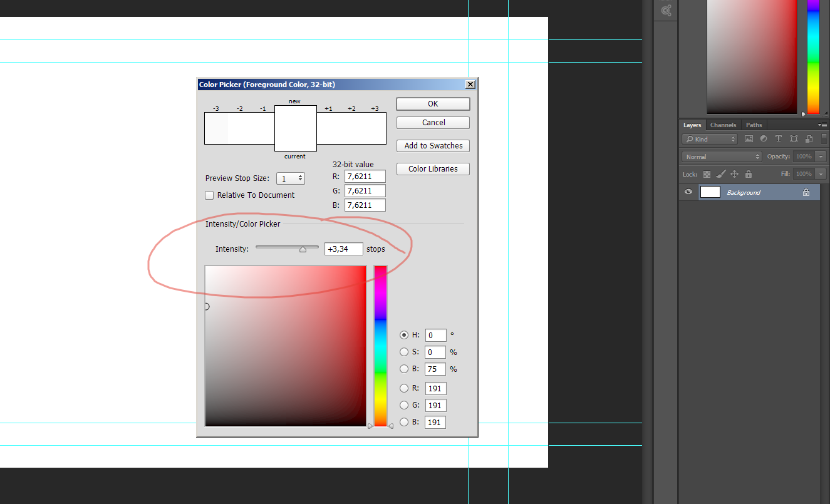830x504 pixels.
Task: Click Cancel in the Color Picker
Action: (x=433, y=123)
